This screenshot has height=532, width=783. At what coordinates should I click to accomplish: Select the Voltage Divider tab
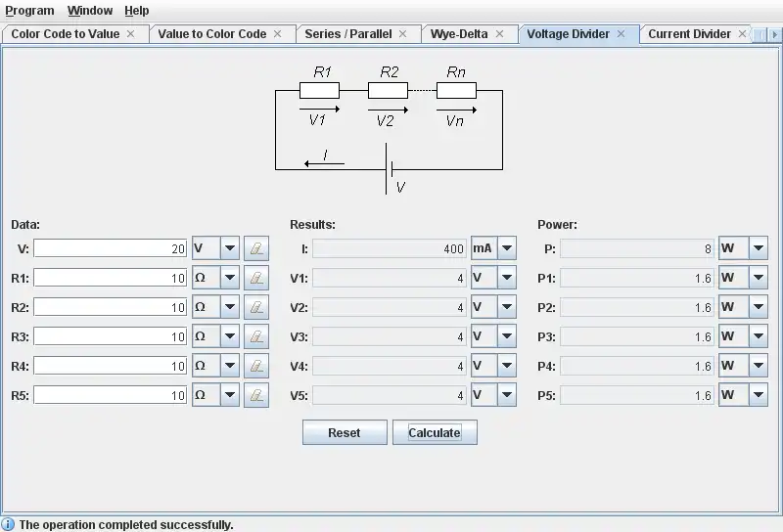[569, 34]
